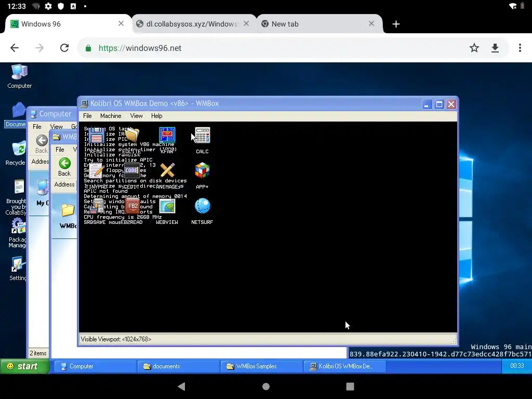Click the Computer window title bar
This screenshot has width=532, height=399.
tap(52, 114)
